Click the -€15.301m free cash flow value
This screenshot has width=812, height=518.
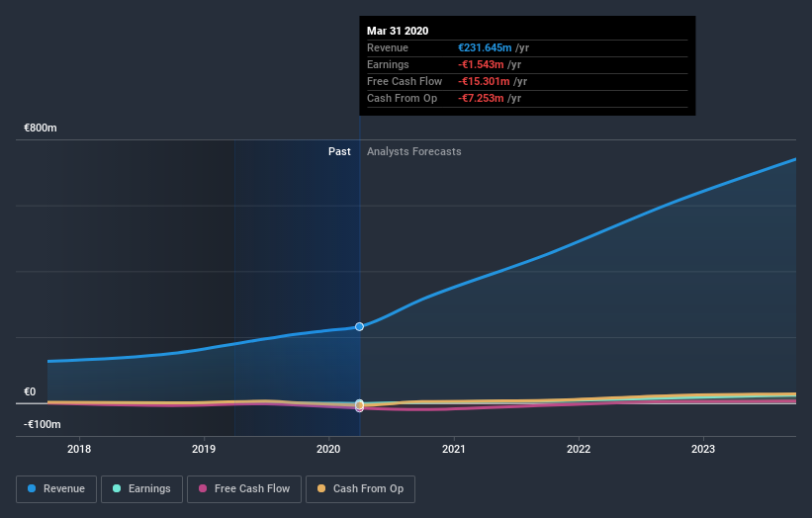484,81
